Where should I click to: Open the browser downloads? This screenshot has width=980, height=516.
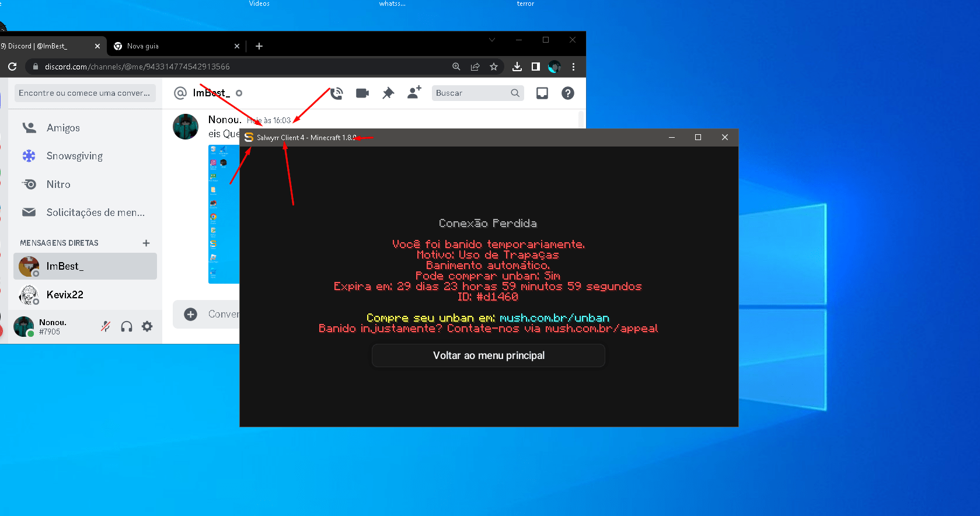[x=517, y=67]
